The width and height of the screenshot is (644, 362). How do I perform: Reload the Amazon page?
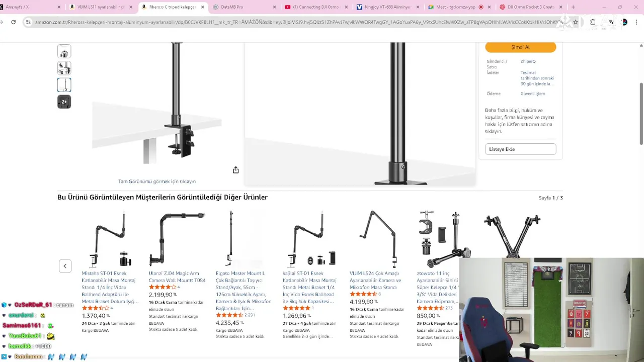pyautogui.click(x=14, y=22)
